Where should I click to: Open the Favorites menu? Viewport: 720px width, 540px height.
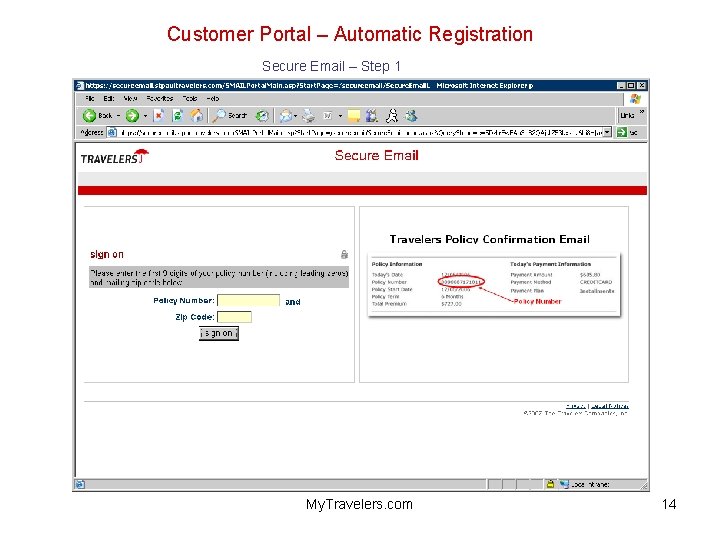(160, 98)
